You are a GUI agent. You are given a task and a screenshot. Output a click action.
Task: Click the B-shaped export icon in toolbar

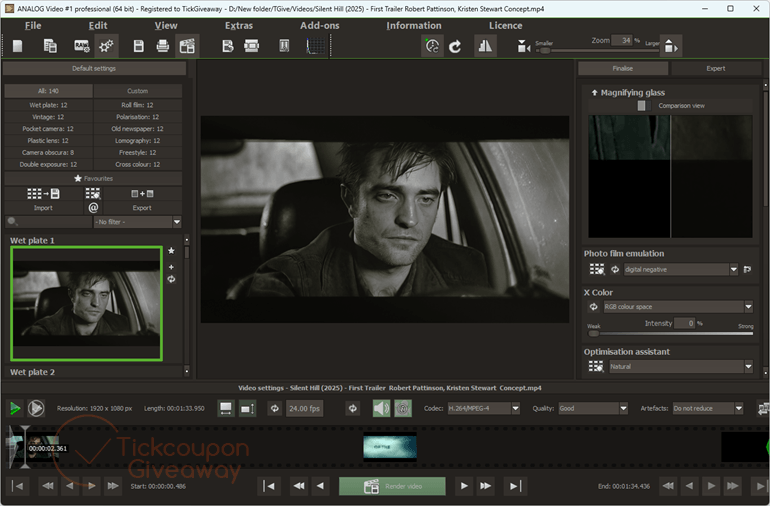[227, 46]
